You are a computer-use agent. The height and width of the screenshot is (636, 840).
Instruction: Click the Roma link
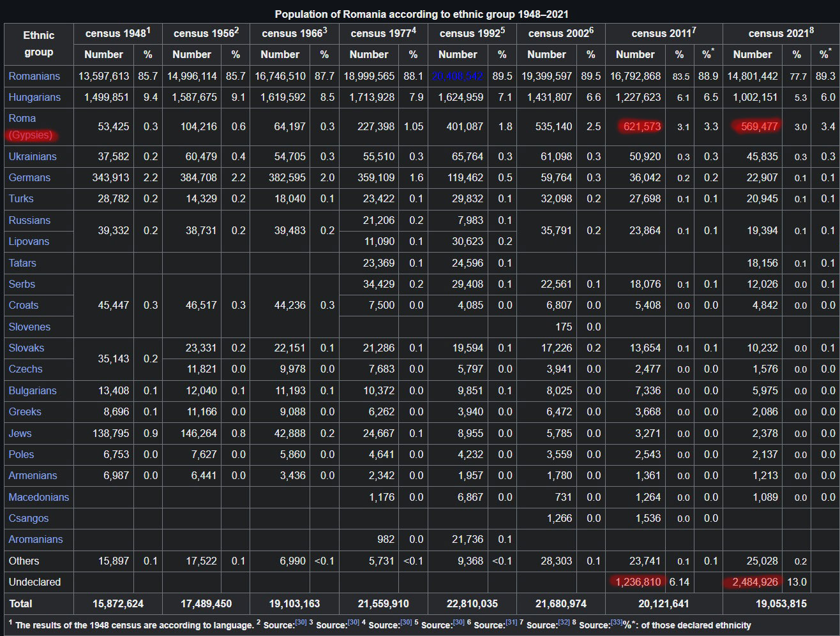(x=22, y=118)
